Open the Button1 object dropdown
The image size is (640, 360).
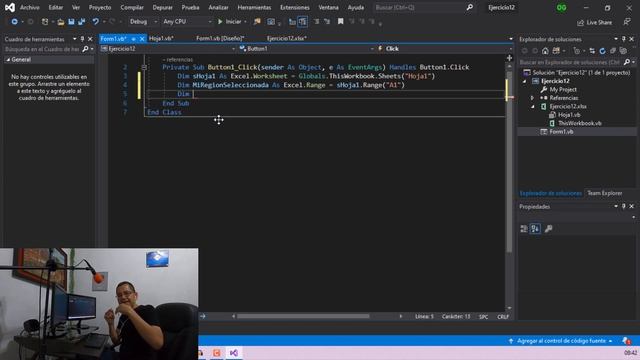tap(307, 49)
